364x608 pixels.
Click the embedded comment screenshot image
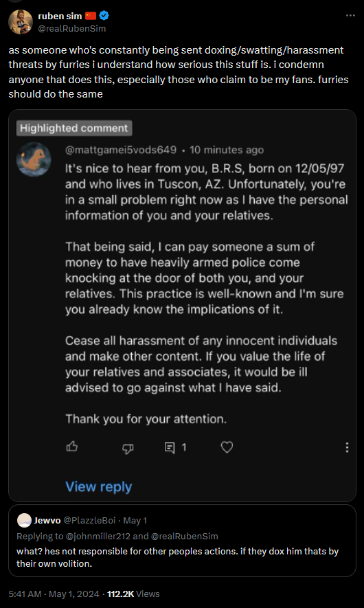coord(182,306)
